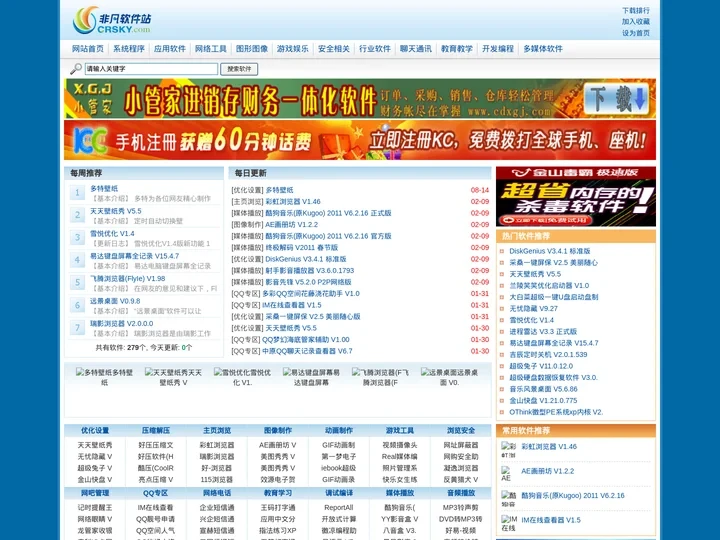Open 王码打字通 under 教育学习

(278, 508)
